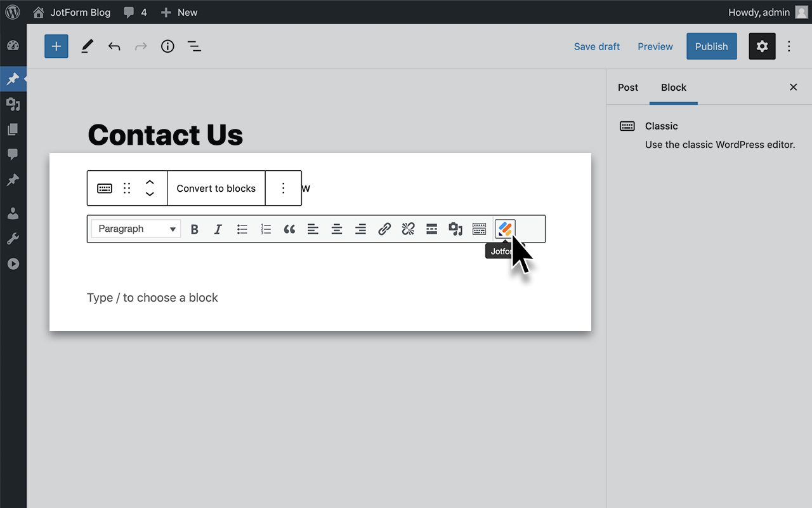Close the settings sidebar

tap(793, 88)
